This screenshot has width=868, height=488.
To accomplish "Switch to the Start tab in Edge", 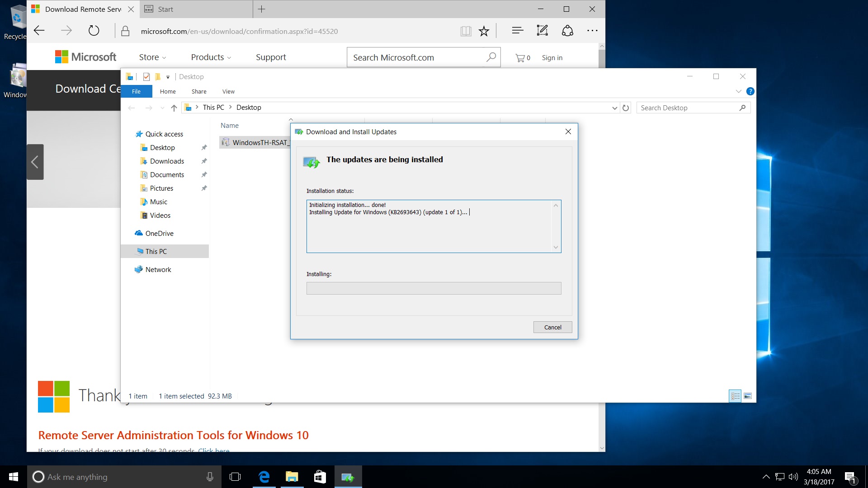I will pos(196,9).
